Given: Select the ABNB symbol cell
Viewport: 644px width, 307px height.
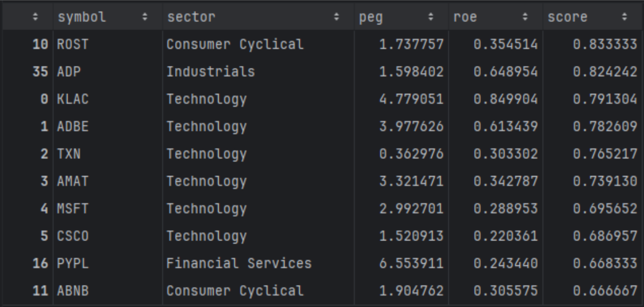Looking at the screenshot, I should coord(73,290).
